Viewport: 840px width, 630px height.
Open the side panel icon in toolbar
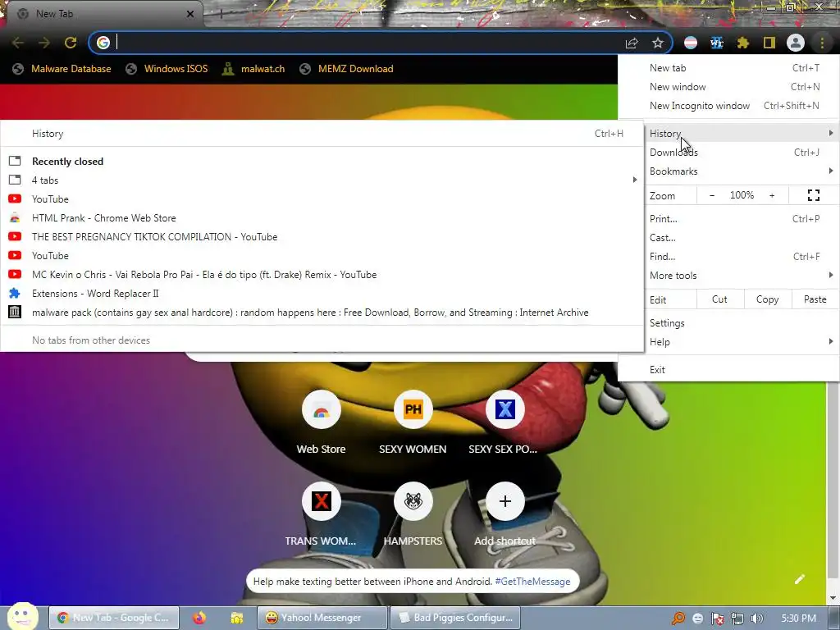[769, 43]
